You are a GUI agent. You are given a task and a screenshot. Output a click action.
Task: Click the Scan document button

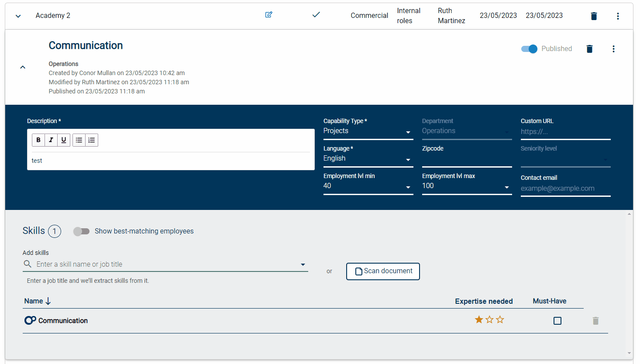tap(383, 271)
